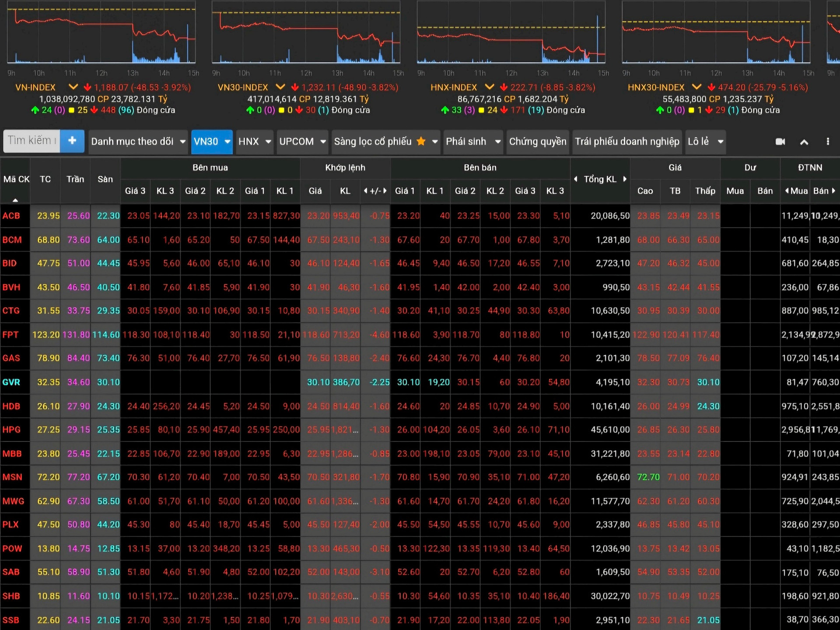The height and width of the screenshot is (630, 840).
Task: Click FPT matched price 118.60
Action: click(316, 335)
